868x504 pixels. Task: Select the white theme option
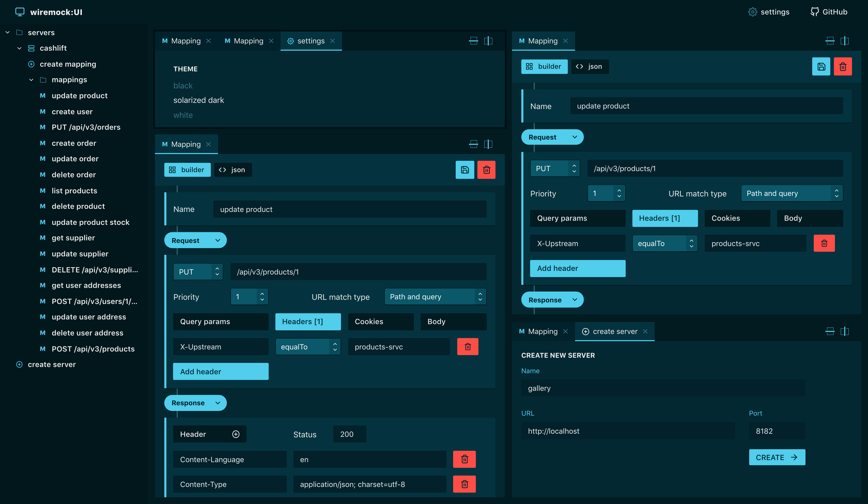coord(183,115)
